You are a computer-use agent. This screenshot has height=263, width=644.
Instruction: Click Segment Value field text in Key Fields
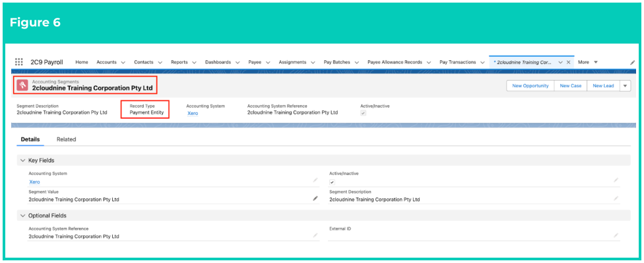(x=74, y=200)
